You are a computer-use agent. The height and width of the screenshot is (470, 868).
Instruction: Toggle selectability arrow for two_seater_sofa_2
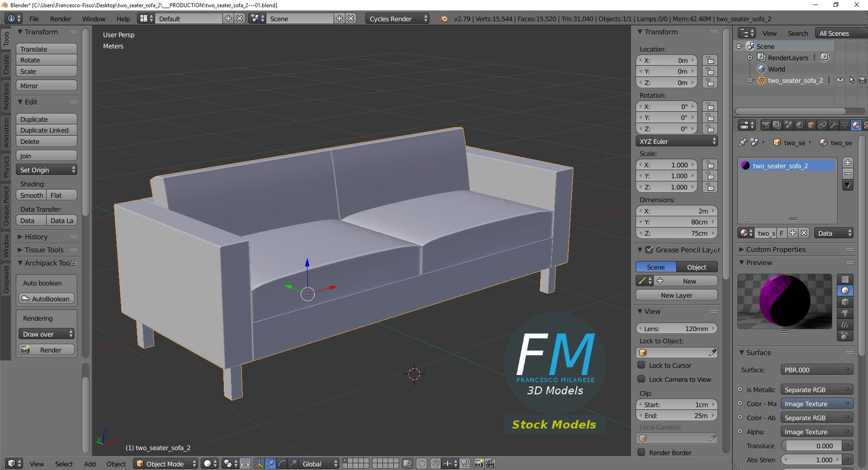(852, 80)
